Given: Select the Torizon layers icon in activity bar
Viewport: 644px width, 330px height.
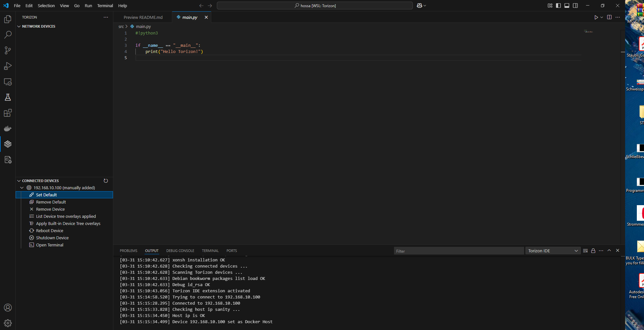Looking at the screenshot, I should click(x=8, y=144).
